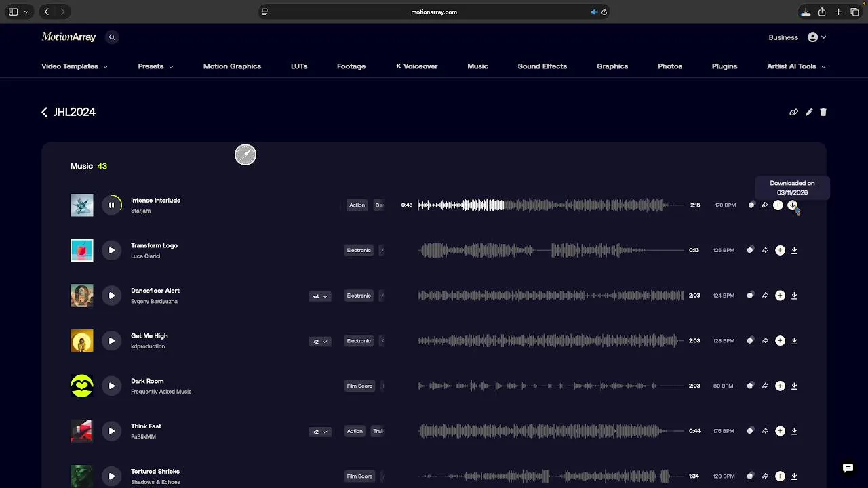Image resolution: width=868 pixels, height=488 pixels.
Task: Click the MotionArray logo
Action: click(x=68, y=37)
